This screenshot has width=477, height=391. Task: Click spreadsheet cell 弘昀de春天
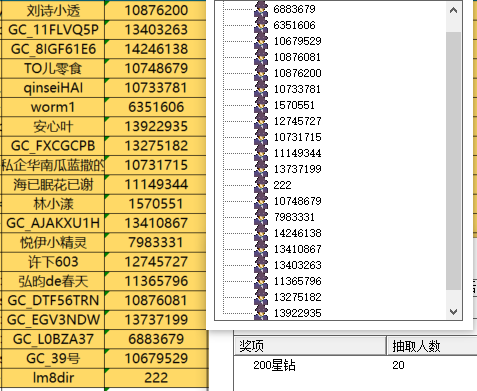53,281
